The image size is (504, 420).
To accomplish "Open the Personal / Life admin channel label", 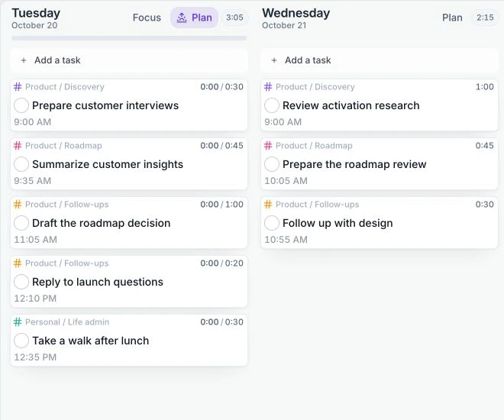I will [67, 322].
